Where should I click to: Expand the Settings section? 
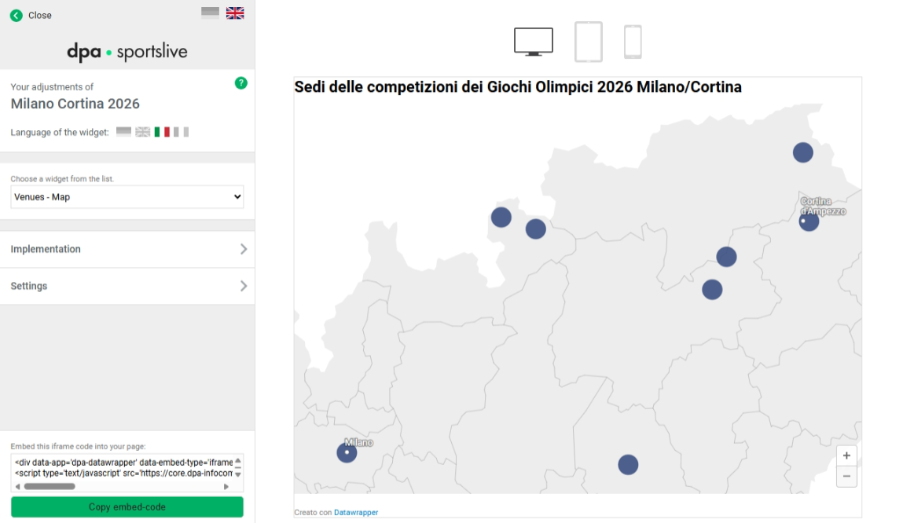[127, 286]
